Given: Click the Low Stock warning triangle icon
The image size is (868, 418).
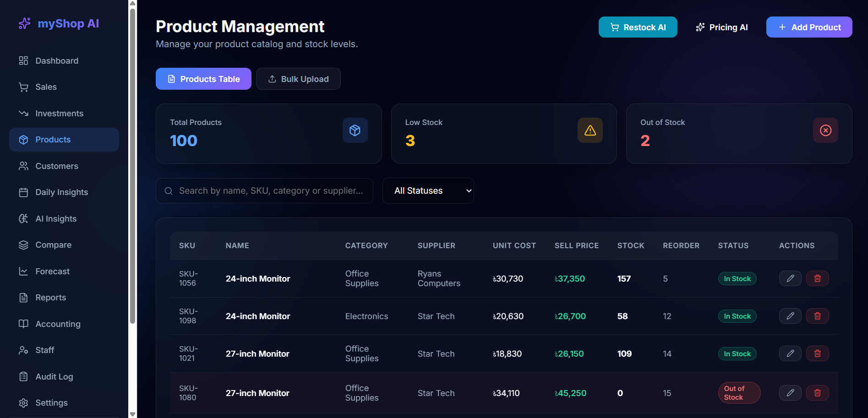Looking at the screenshot, I should pos(590,130).
